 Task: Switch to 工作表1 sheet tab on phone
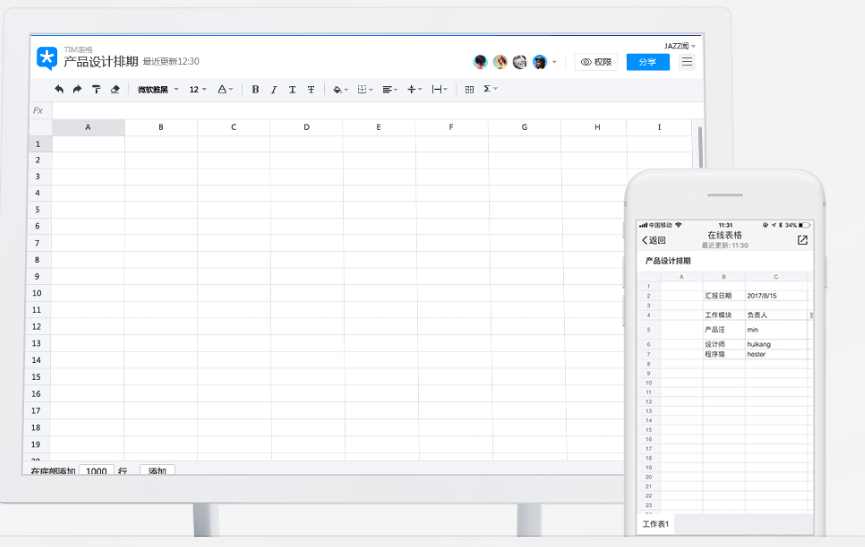[x=657, y=524]
